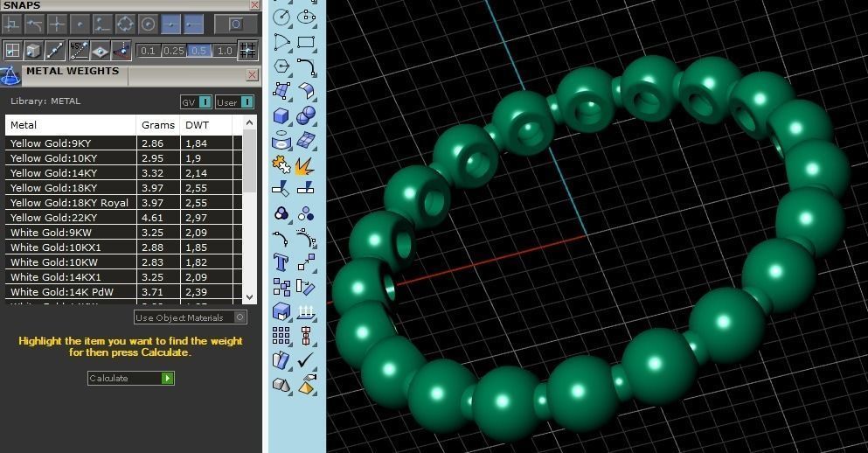Toggle the GV library switch
This screenshot has width=868, height=453.
[197, 102]
